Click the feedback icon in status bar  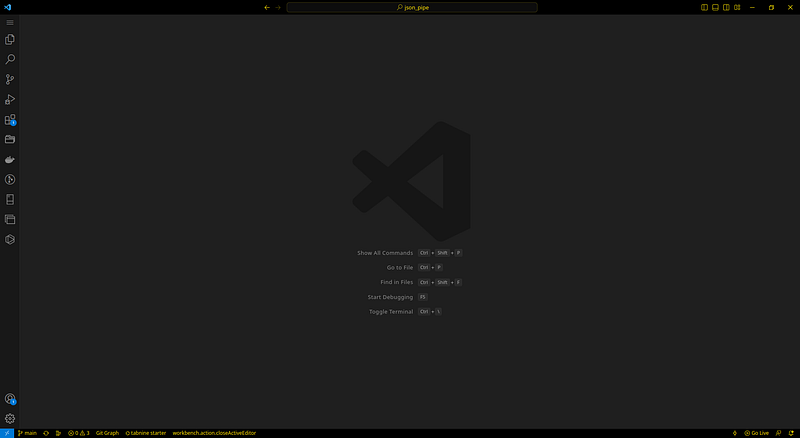778,433
